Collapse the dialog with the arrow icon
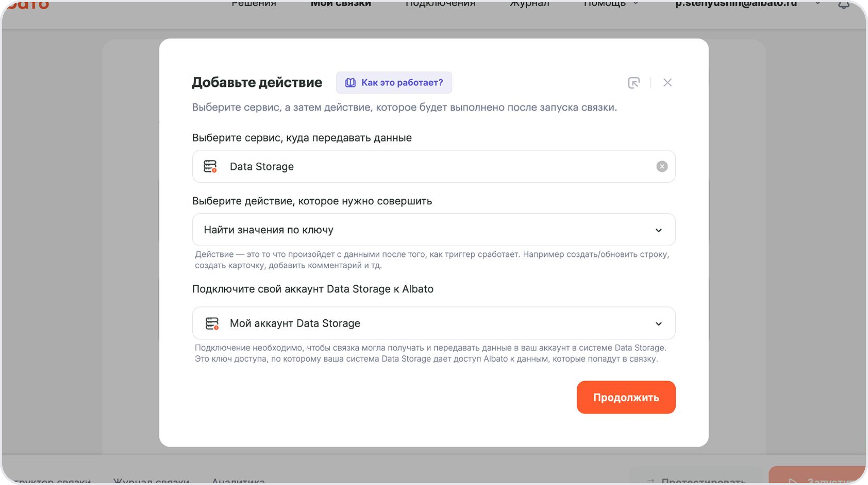Viewport: 868px width, 485px height. 634,83
